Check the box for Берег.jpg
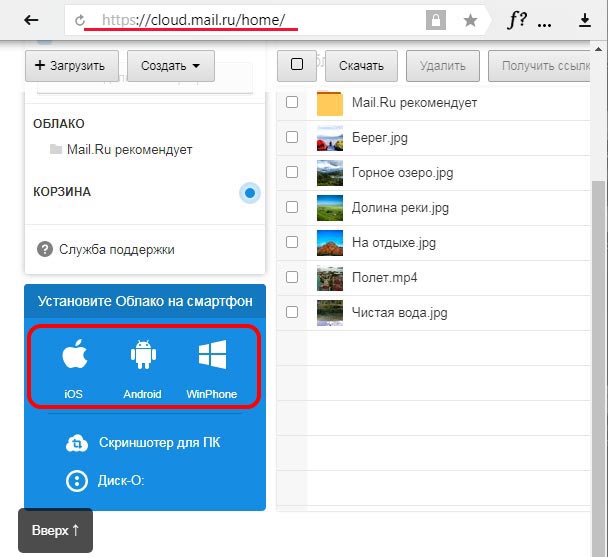The height and width of the screenshot is (557, 608). [292, 137]
